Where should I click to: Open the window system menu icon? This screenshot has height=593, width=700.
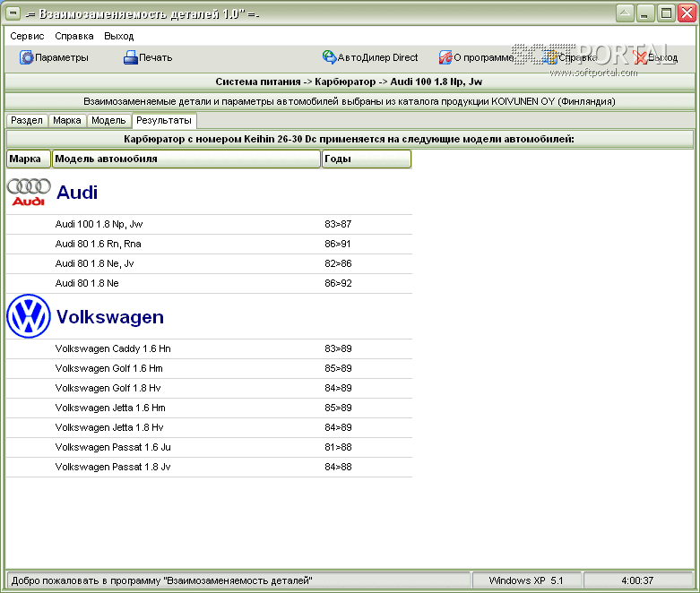click(x=13, y=13)
